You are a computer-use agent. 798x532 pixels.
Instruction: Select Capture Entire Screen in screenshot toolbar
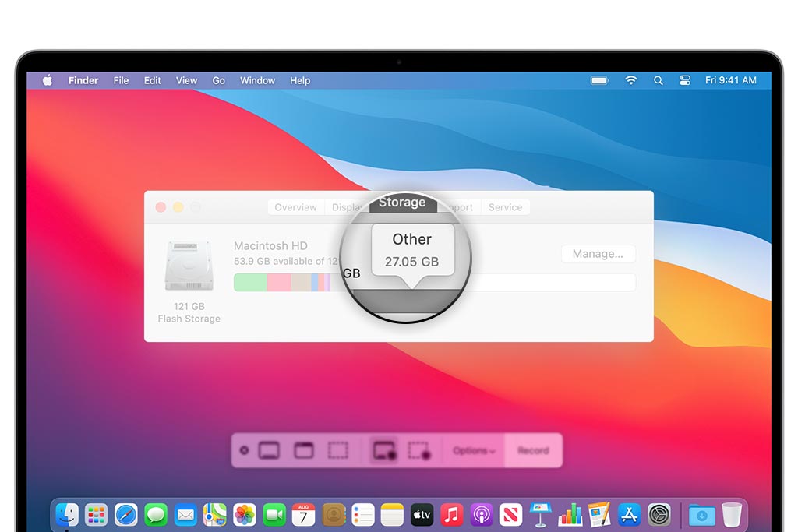[x=269, y=451]
